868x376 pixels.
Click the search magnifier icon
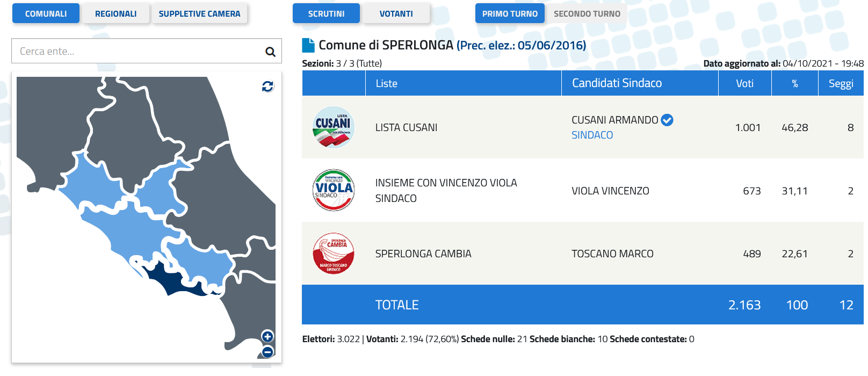pyautogui.click(x=270, y=52)
